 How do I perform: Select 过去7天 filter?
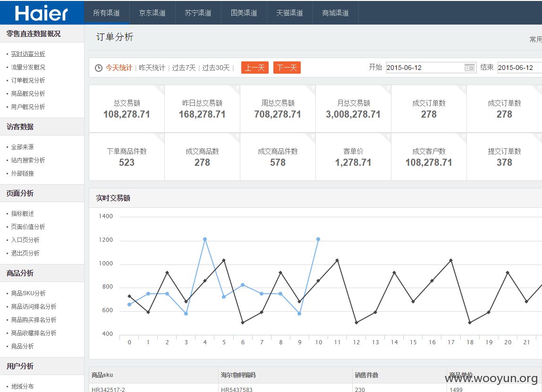pyautogui.click(x=184, y=68)
